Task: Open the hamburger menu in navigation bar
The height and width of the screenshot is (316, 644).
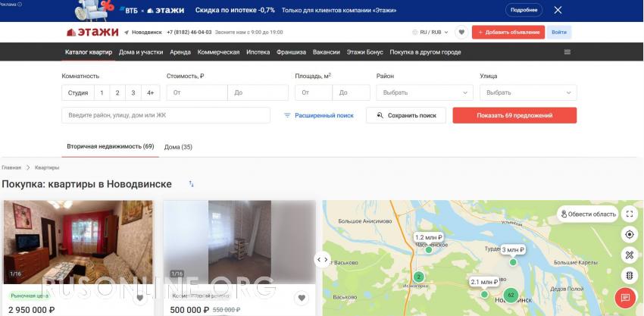Action: point(567,52)
